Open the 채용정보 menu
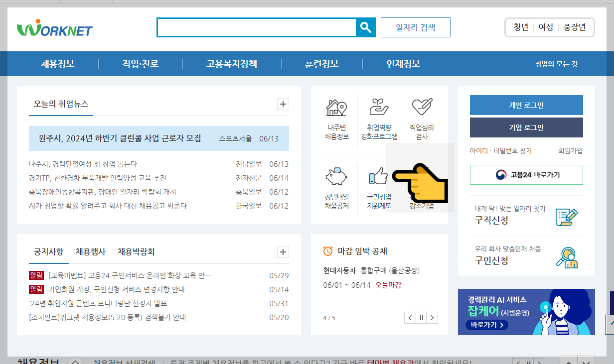Image resolution: width=614 pixels, height=364 pixels. 58,64
